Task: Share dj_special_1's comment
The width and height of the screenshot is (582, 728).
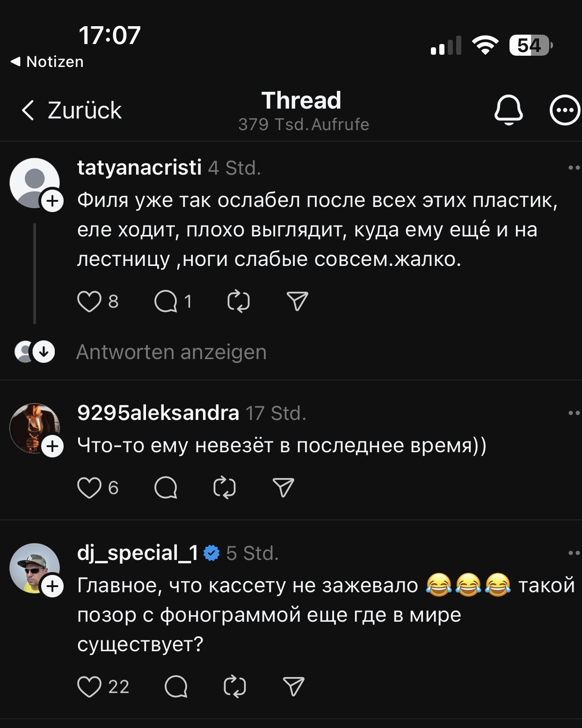Action: (294, 687)
